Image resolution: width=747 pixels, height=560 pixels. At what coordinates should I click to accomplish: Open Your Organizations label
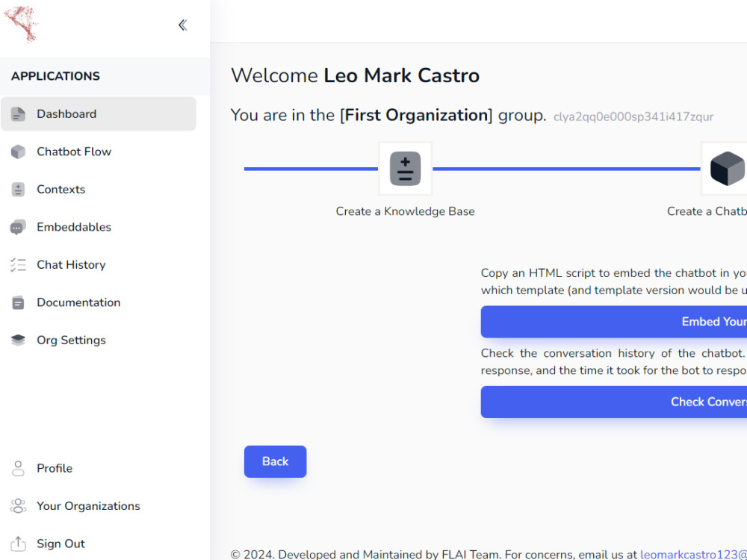[x=88, y=506]
